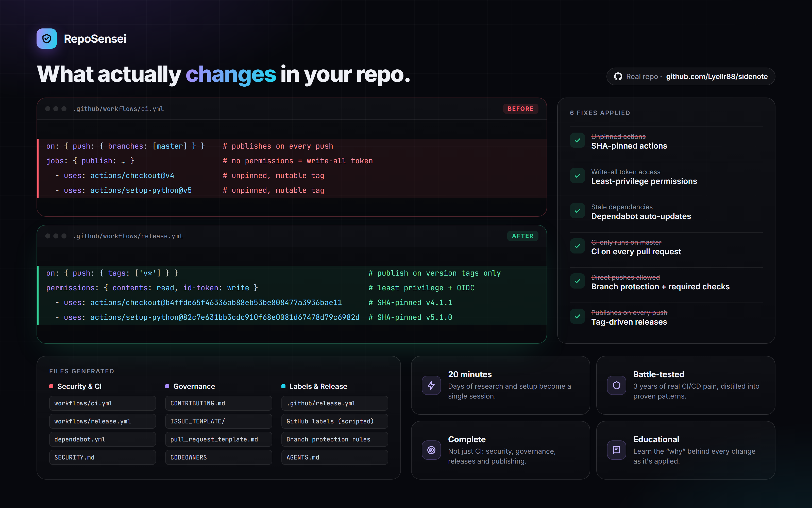Click the permissions contents read line

292,288
